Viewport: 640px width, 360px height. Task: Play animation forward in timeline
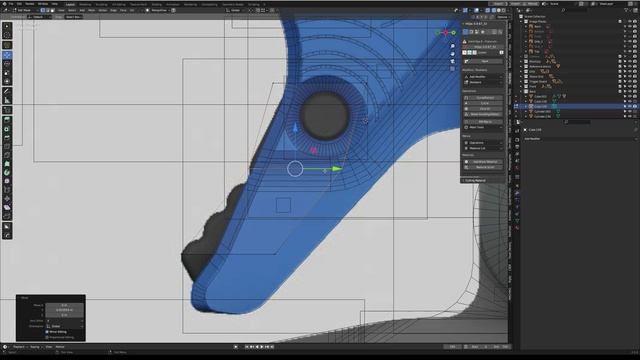(262, 347)
